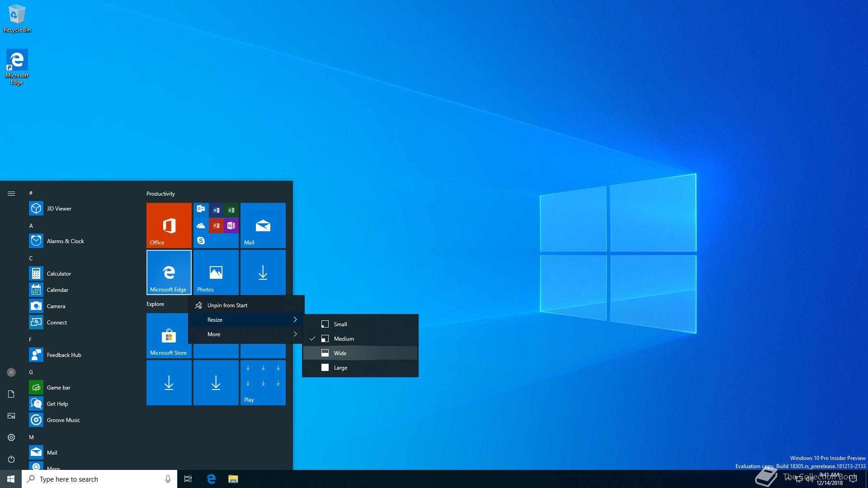
Task: Open the Mail tile in Productivity
Action: click(263, 225)
